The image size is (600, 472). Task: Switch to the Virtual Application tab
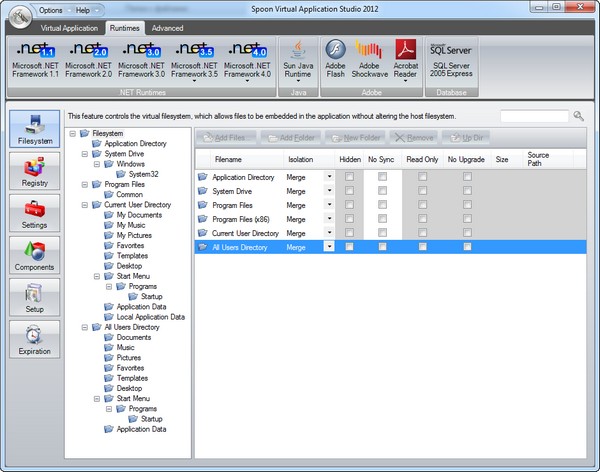tap(69, 29)
